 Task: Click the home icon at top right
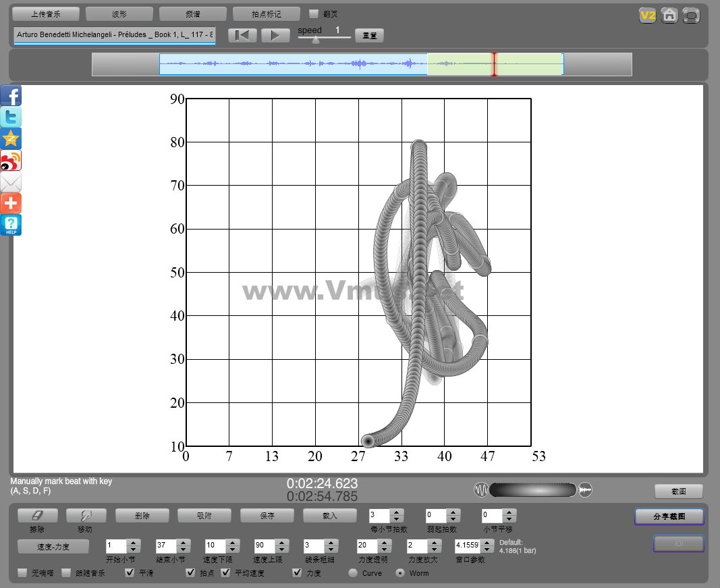coord(669,15)
